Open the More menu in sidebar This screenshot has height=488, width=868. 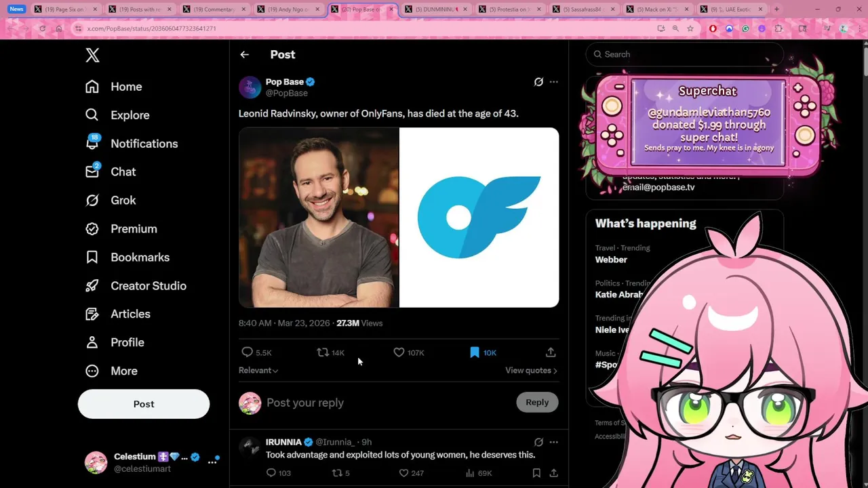(x=111, y=371)
